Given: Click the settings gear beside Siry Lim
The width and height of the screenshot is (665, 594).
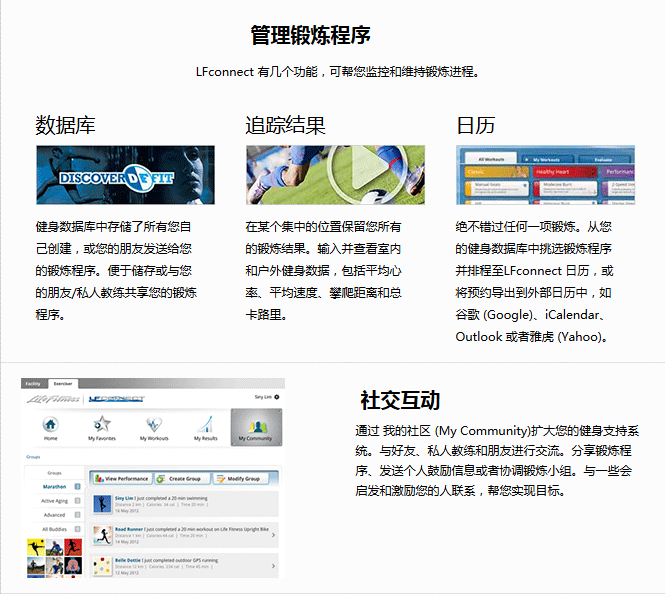Looking at the screenshot, I should 277,397.
